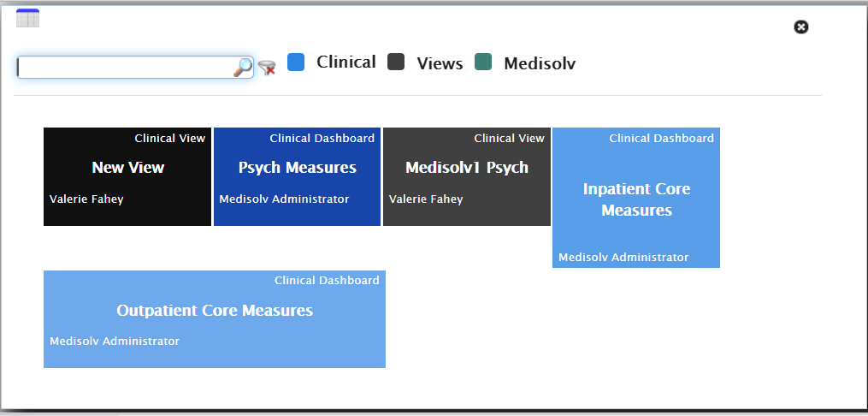Click the Clinical filter label
Screen dimensions: 868x416
346,62
